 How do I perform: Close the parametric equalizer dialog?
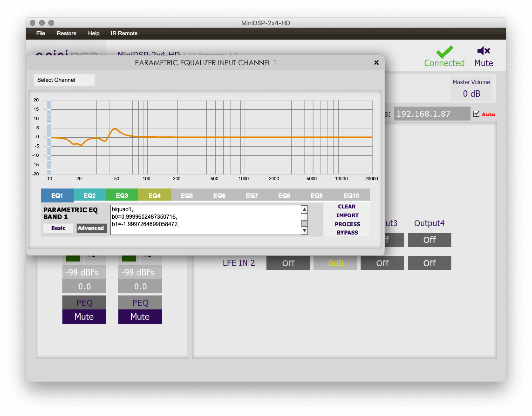[376, 63]
